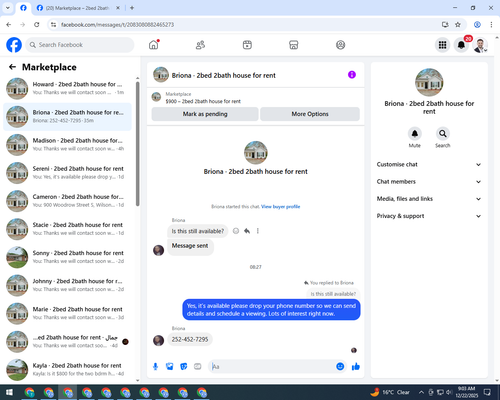Open more options dots beside Briona's message
The height and width of the screenshot is (400, 500).
258,231
